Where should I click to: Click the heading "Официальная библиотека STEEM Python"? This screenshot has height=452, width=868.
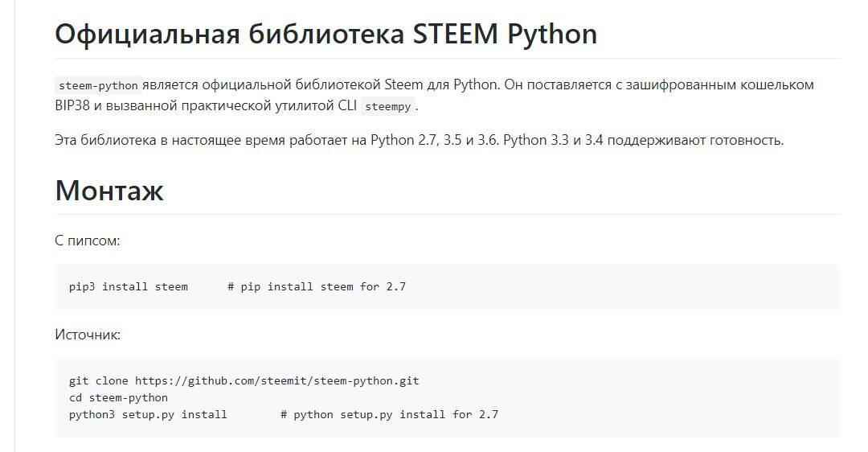coord(326,35)
